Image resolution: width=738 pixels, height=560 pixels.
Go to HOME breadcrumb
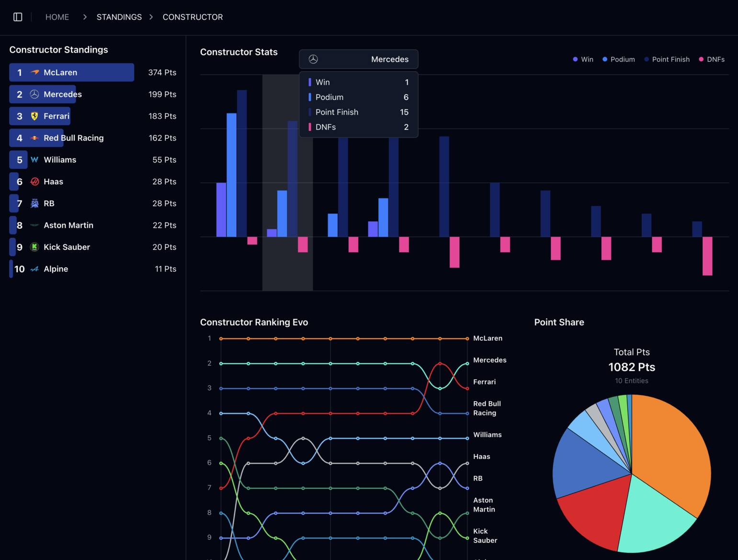[x=57, y=17]
